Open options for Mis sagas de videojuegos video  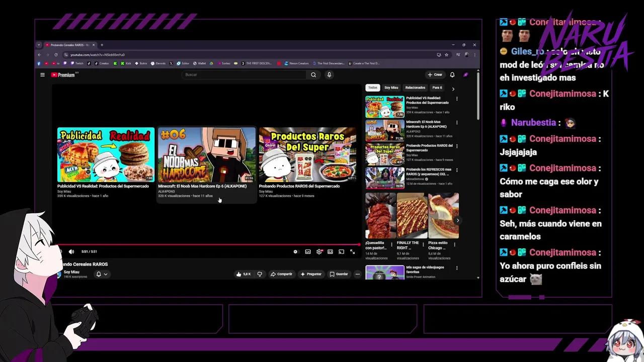[x=457, y=268]
